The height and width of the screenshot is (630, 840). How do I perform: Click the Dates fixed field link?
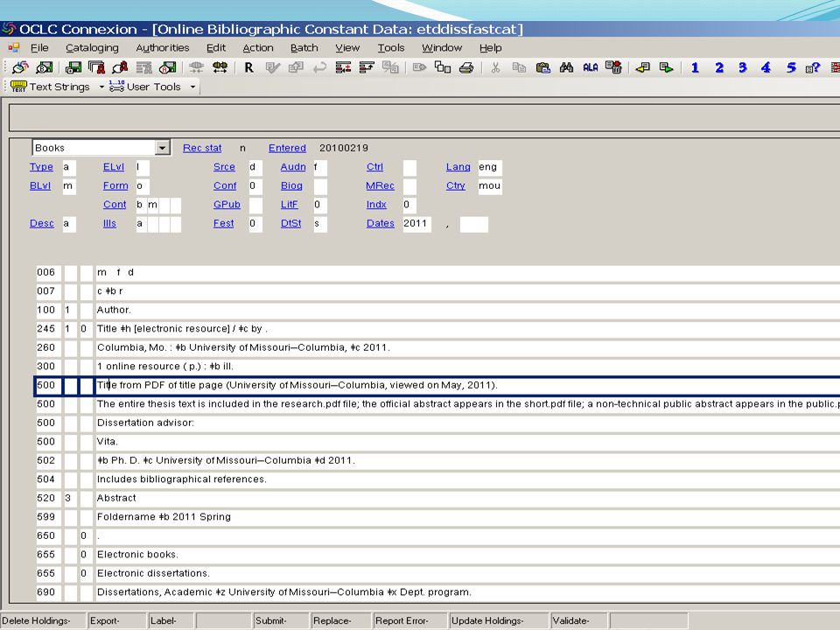pos(381,223)
